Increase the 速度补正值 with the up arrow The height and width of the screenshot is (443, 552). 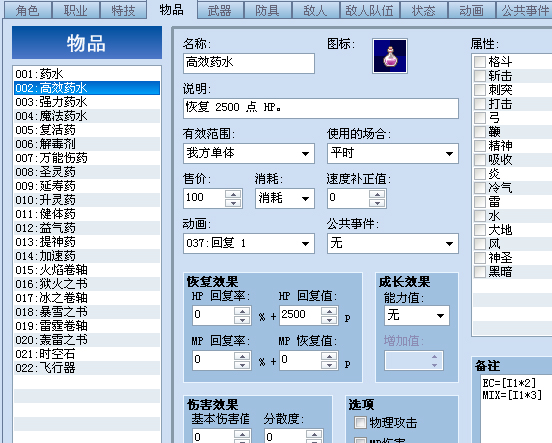tap(377, 194)
